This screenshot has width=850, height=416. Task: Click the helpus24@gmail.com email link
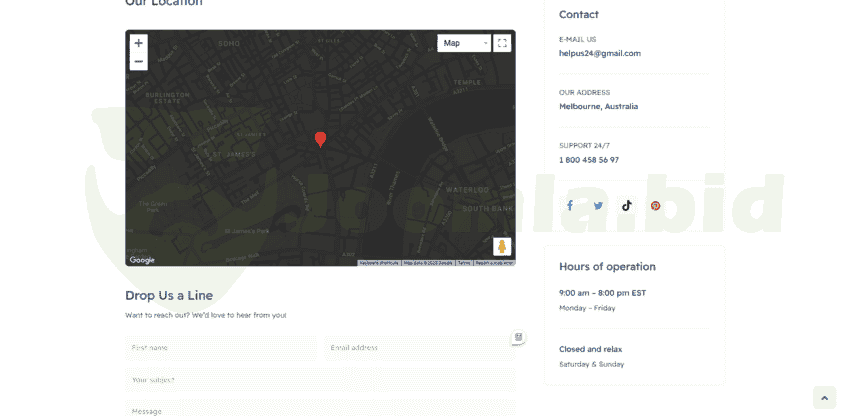pyautogui.click(x=599, y=53)
